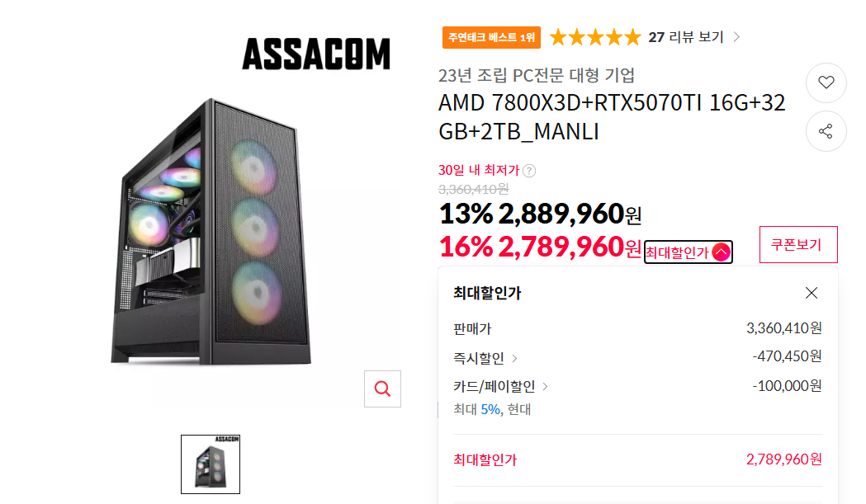Click the share icon
Image resolution: width=866 pixels, height=504 pixels.
pyautogui.click(x=826, y=131)
